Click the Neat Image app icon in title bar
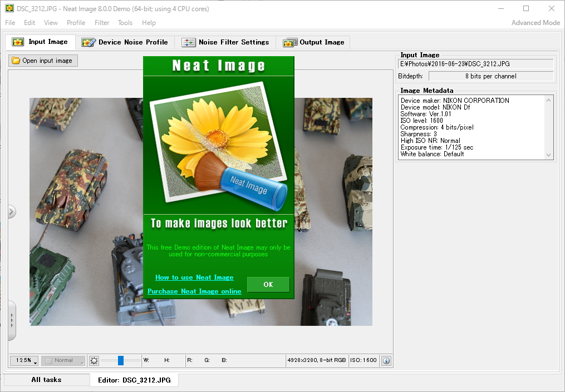The image size is (565, 392). point(9,8)
